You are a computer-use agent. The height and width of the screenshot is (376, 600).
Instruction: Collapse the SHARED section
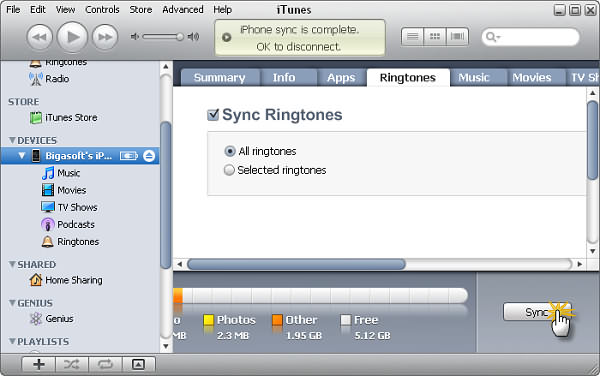12,264
